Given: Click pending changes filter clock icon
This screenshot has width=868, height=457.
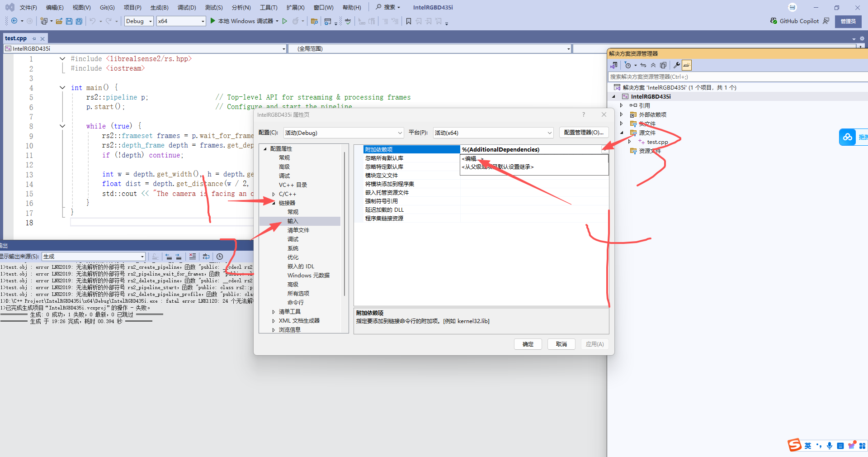Looking at the screenshot, I should coord(627,65).
